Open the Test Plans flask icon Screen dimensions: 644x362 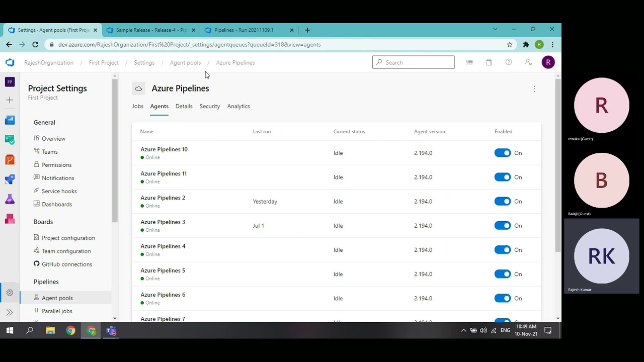pos(10,199)
